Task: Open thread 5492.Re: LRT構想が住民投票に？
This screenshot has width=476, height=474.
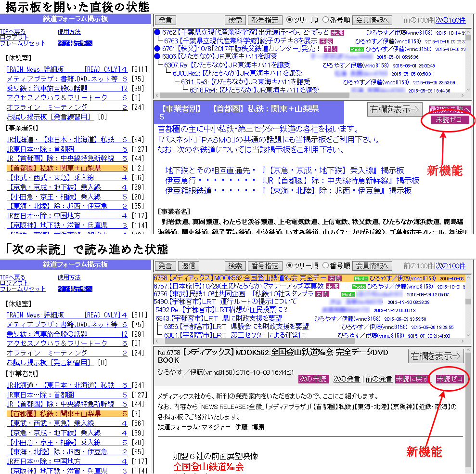Action: [x=221, y=310]
